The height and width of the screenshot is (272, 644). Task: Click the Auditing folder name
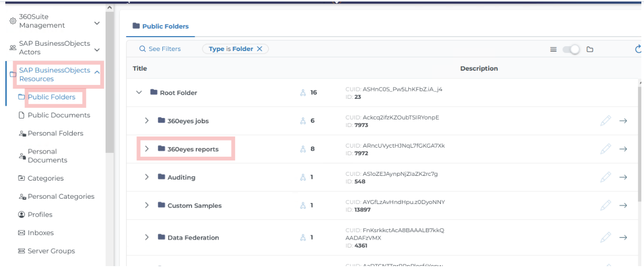pyautogui.click(x=181, y=177)
